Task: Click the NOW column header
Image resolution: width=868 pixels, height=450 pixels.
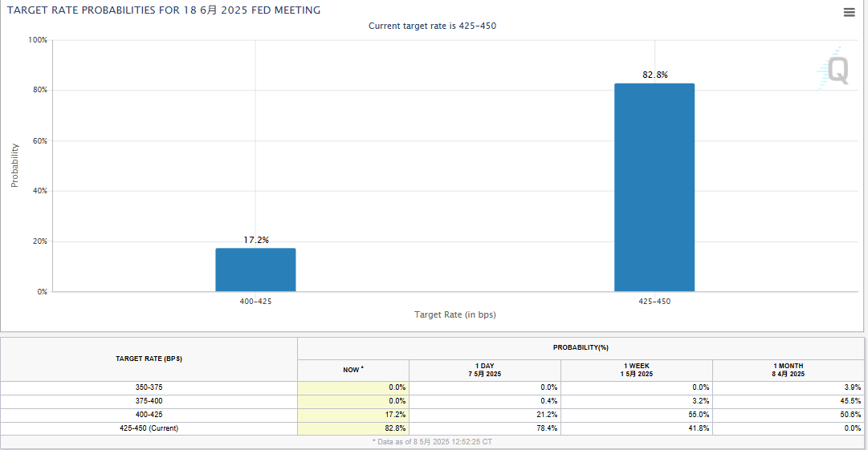Action: point(353,370)
